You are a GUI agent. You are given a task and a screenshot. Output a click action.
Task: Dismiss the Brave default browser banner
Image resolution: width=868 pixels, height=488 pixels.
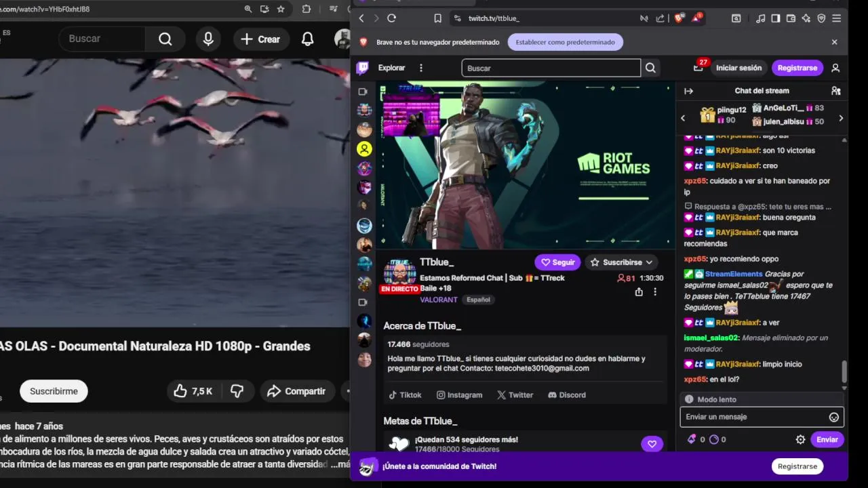coord(834,42)
